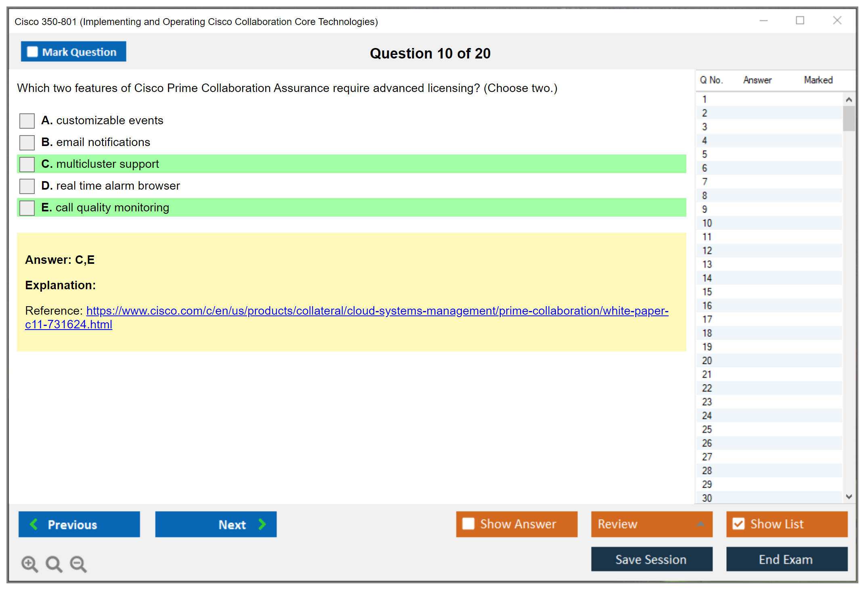Click the green right arrow on Next
Image resolution: width=868 pixels, height=593 pixels.
pyautogui.click(x=262, y=524)
